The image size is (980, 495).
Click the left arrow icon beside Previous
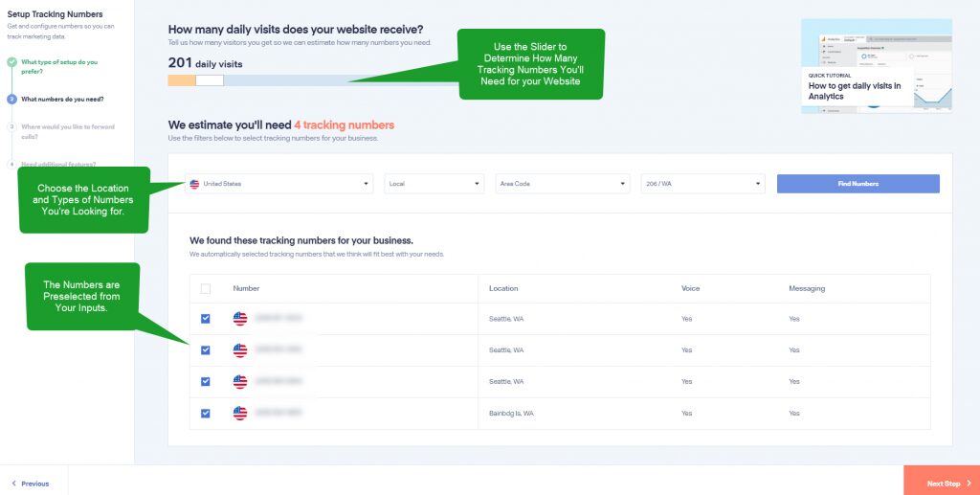pyautogui.click(x=12, y=484)
